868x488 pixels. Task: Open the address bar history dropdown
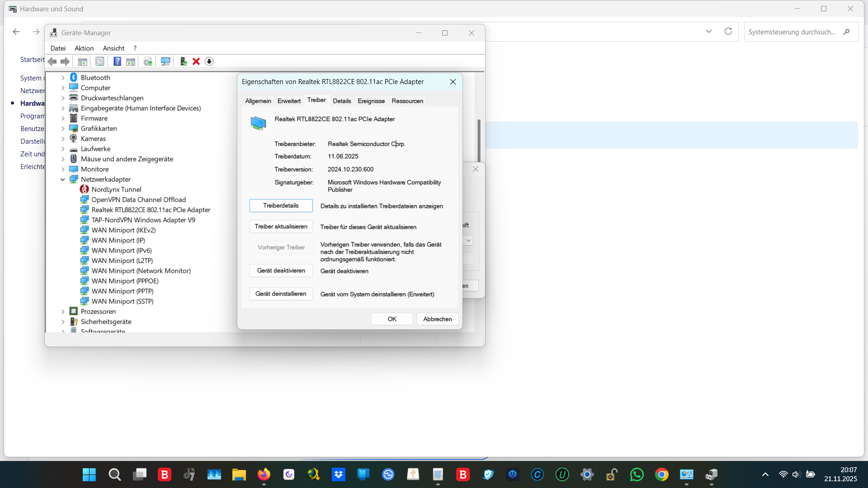[708, 32]
